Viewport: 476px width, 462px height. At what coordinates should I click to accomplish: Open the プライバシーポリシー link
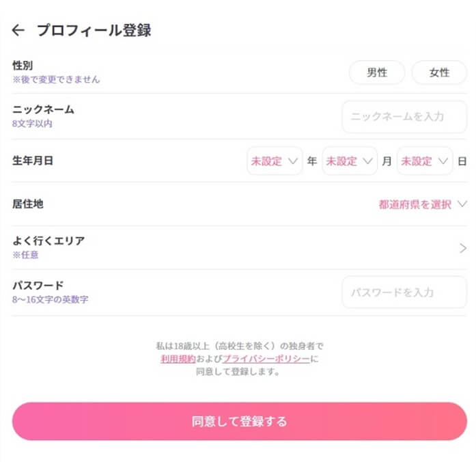(x=265, y=358)
